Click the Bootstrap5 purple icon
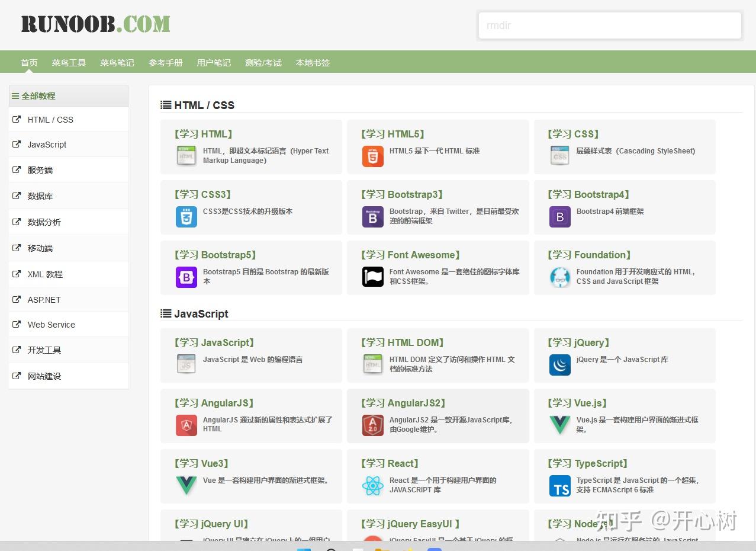This screenshot has width=756, height=551. (x=186, y=277)
